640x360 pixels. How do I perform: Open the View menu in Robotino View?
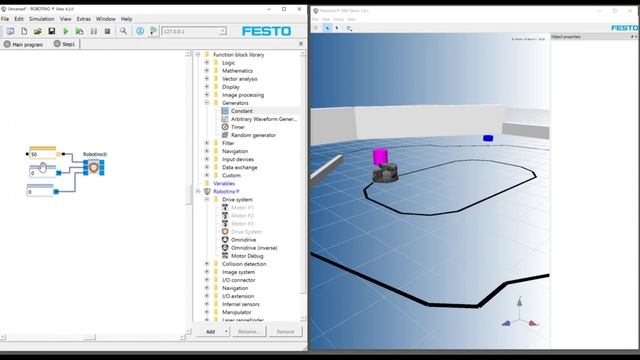(x=65, y=19)
